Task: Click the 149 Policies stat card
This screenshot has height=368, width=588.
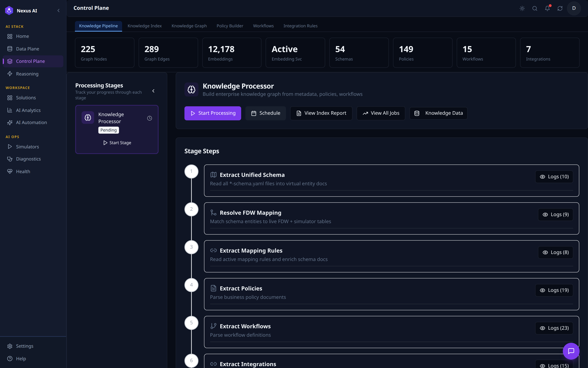Action: [423, 53]
